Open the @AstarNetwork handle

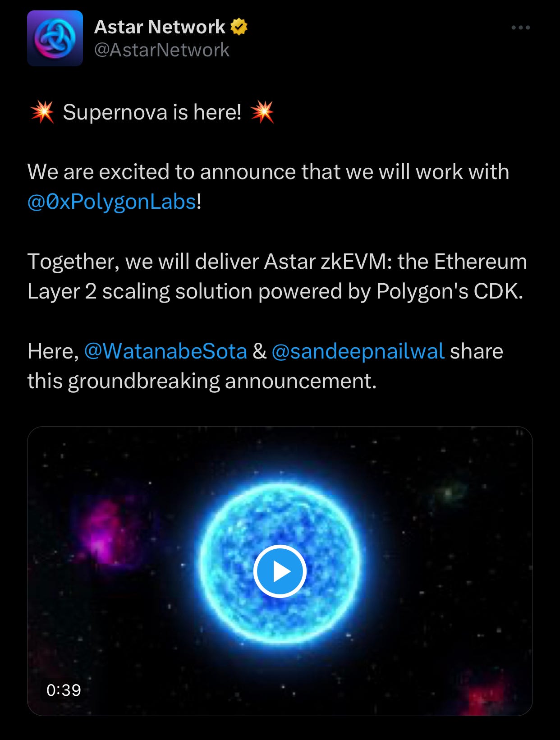coord(162,50)
